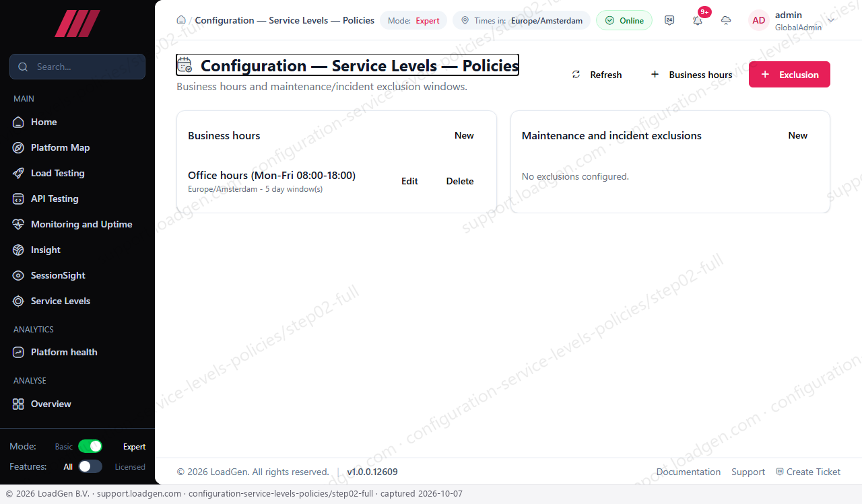
Task: Delete the Office hours entry
Action: [460, 181]
